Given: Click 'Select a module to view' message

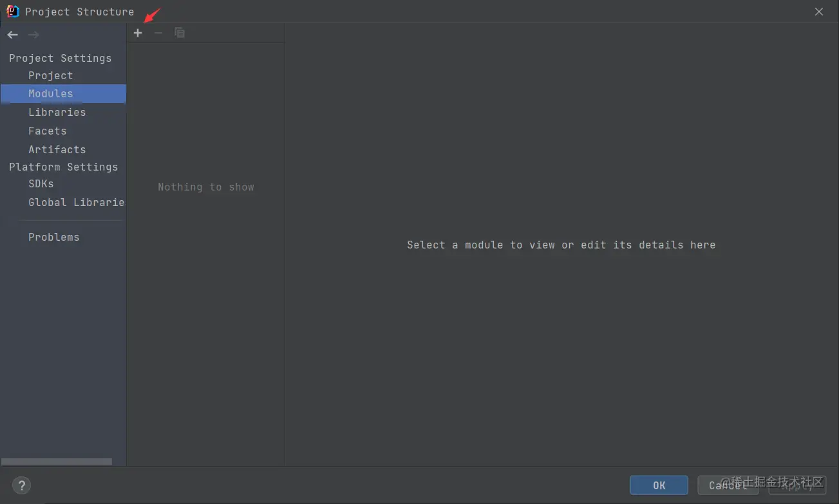Looking at the screenshot, I should point(561,245).
